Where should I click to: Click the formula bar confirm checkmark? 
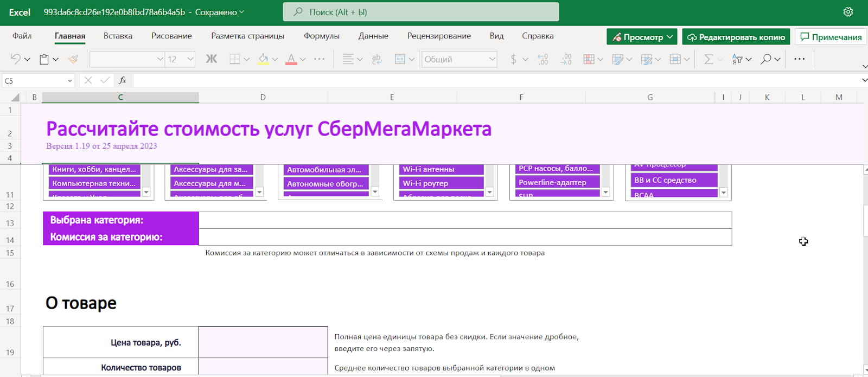click(105, 80)
